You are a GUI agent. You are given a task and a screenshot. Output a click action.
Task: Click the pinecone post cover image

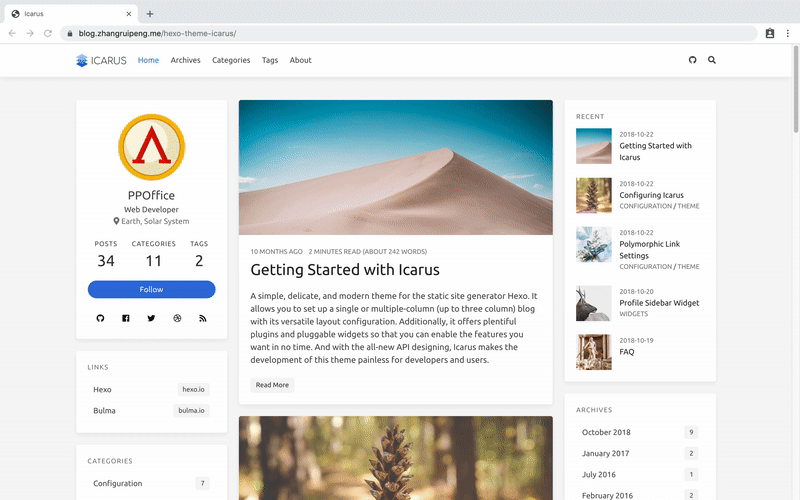click(x=395, y=458)
